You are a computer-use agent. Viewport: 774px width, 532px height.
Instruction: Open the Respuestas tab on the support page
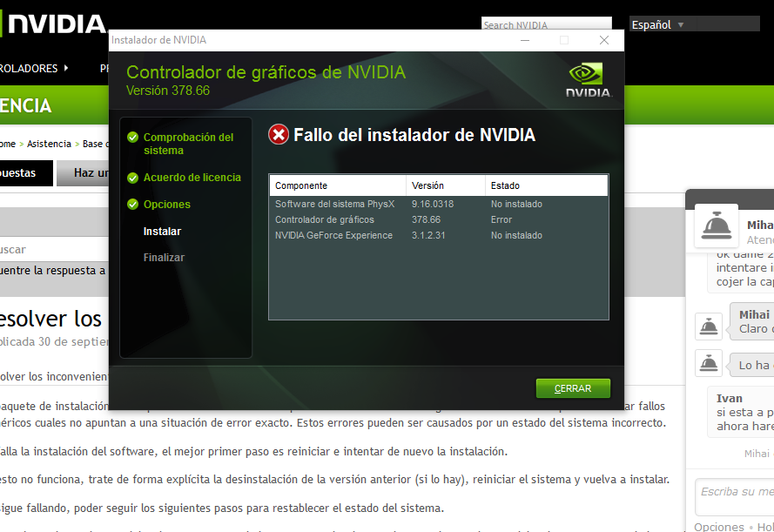[x=25, y=173]
